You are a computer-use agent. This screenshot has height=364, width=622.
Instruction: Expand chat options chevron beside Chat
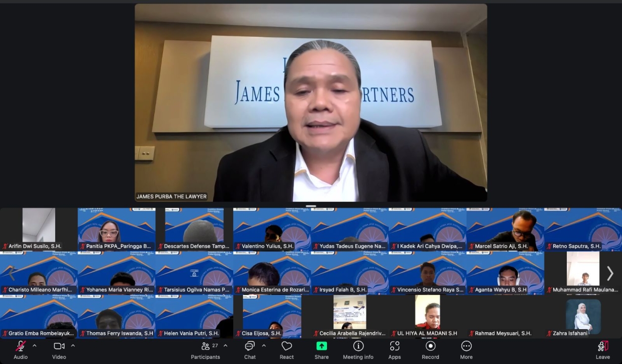coord(264,346)
